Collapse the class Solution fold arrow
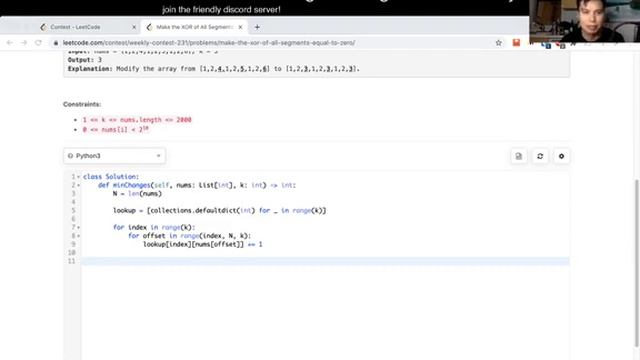 coord(78,177)
